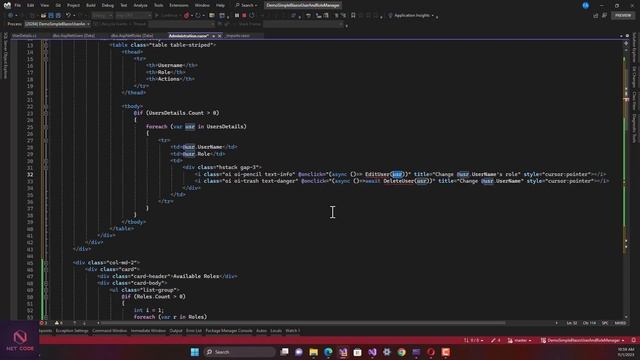The image size is (640, 360).
Task: Open the Command Window tab
Action: coord(109,331)
